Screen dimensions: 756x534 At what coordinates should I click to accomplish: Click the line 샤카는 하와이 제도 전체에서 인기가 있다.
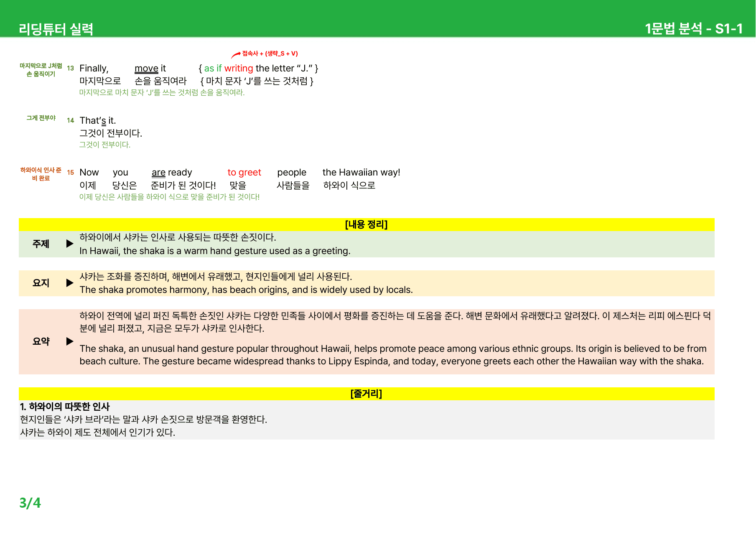(98, 432)
